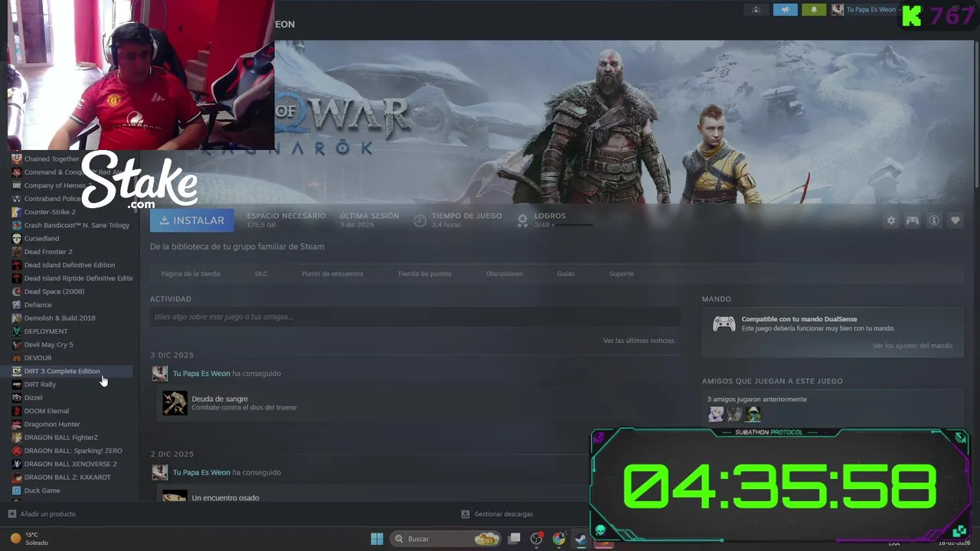Click the Counter-Strike 2 game icon in the library

[17, 212]
